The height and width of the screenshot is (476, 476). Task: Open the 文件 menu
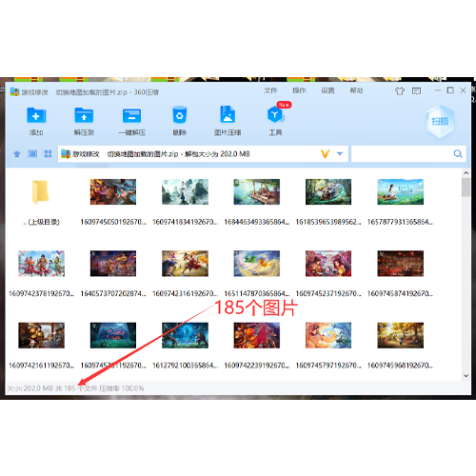pyautogui.click(x=270, y=90)
